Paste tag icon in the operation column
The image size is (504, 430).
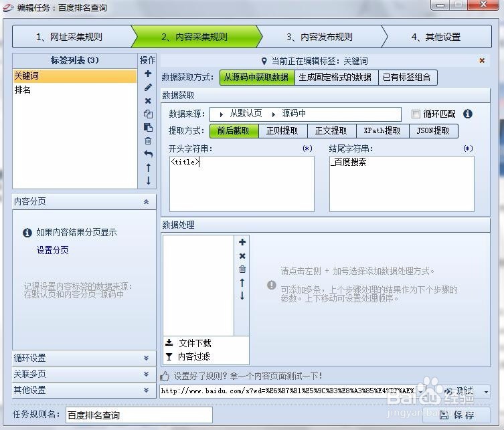coord(148,128)
